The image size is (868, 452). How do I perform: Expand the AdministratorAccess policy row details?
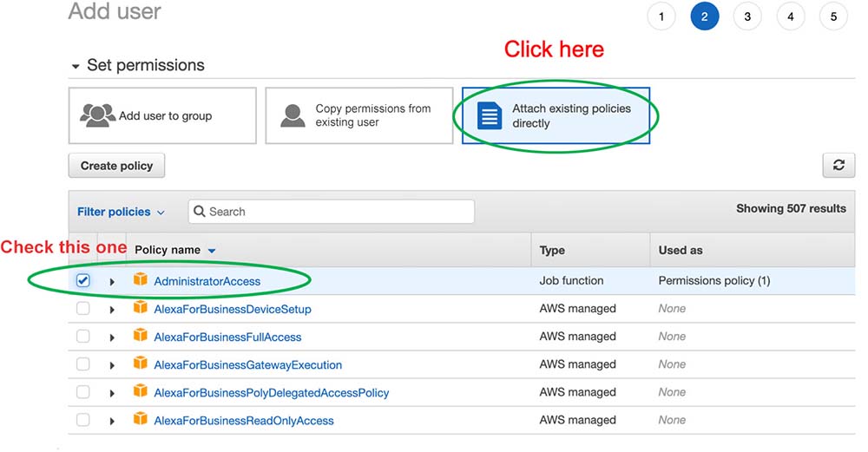[112, 281]
